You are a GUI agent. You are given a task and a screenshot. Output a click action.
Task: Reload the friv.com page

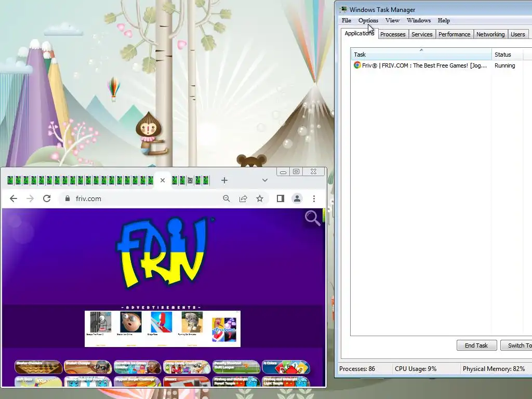pos(47,198)
